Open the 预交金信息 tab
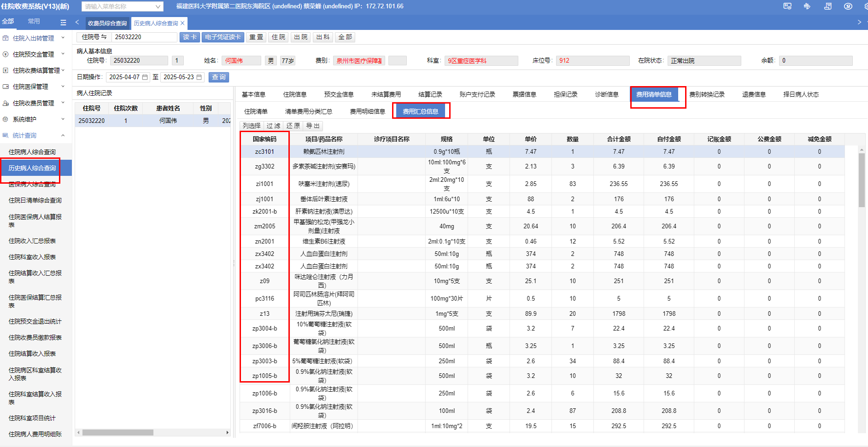 pos(339,94)
